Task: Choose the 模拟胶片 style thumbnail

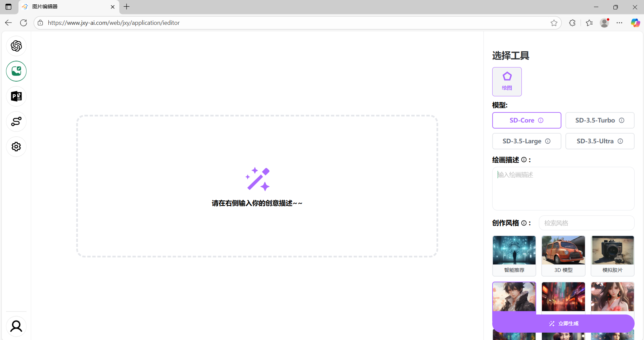Action: (x=612, y=256)
